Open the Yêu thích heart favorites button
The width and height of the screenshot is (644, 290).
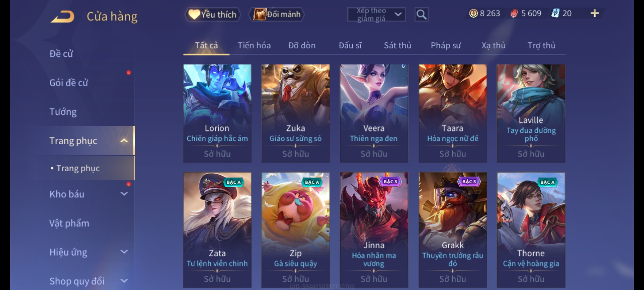212,14
